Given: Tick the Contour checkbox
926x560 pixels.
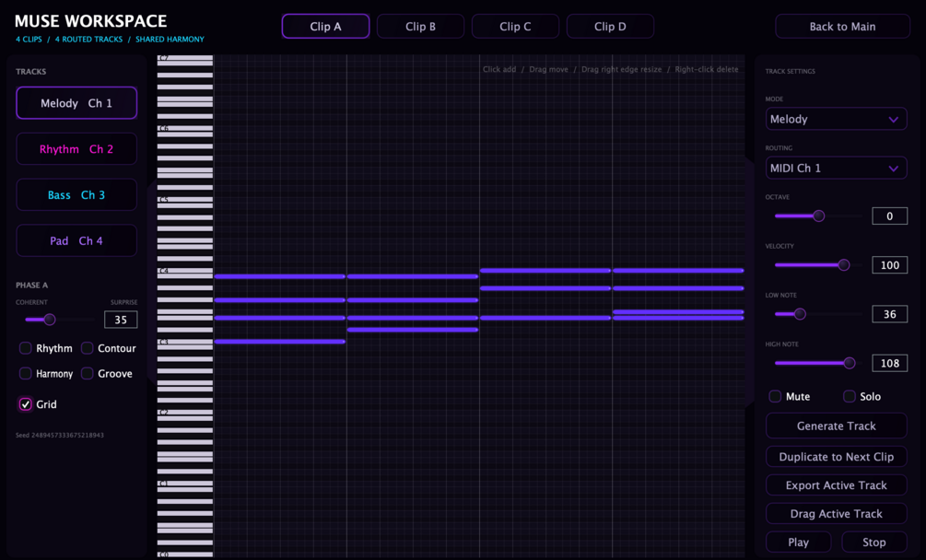Looking at the screenshot, I should coord(88,348).
